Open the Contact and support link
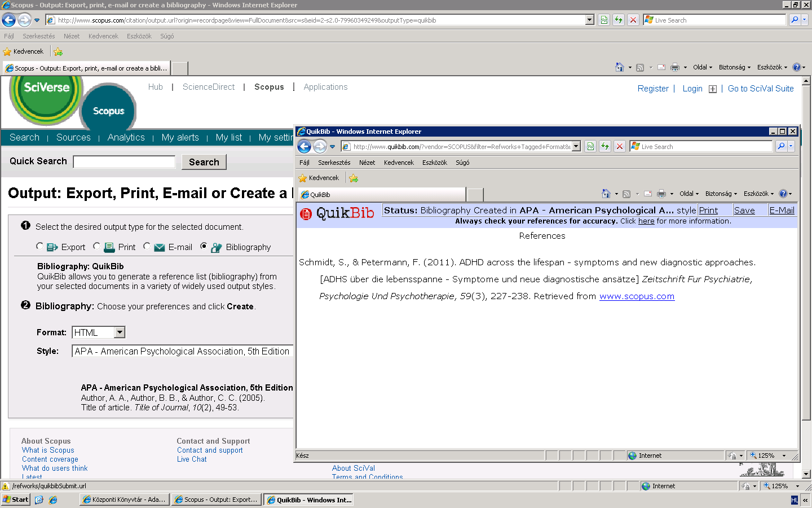This screenshot has height=508, width=812. point(210,450)
